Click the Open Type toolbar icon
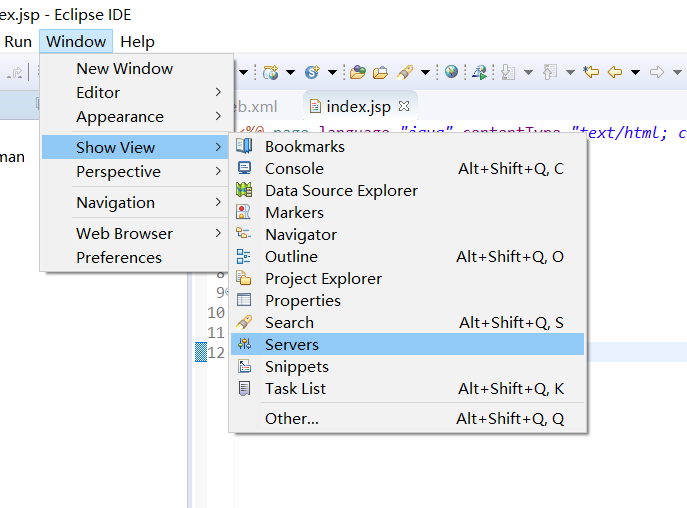The height and width of the screenshot is (508, 687). tap(358, 72)
